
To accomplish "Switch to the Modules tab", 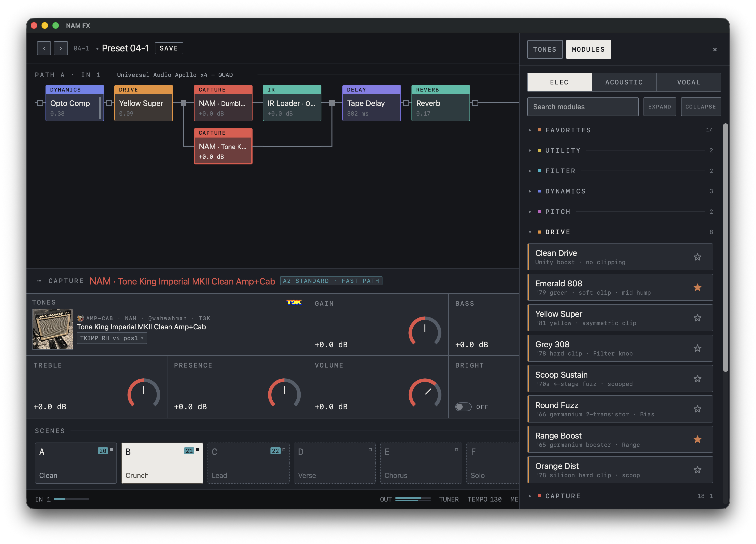I will pyautogui.click(x=588, y=49).
